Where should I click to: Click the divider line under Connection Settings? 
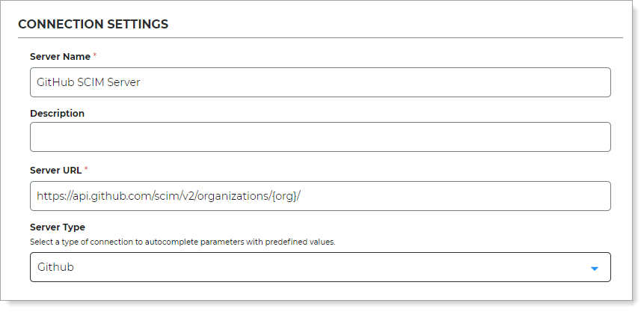pyautogui.click(x=320, y=37)
